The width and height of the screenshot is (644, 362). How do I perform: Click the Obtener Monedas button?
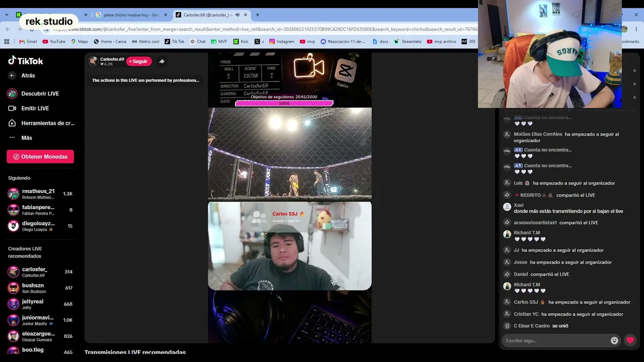tap(40, 157)
